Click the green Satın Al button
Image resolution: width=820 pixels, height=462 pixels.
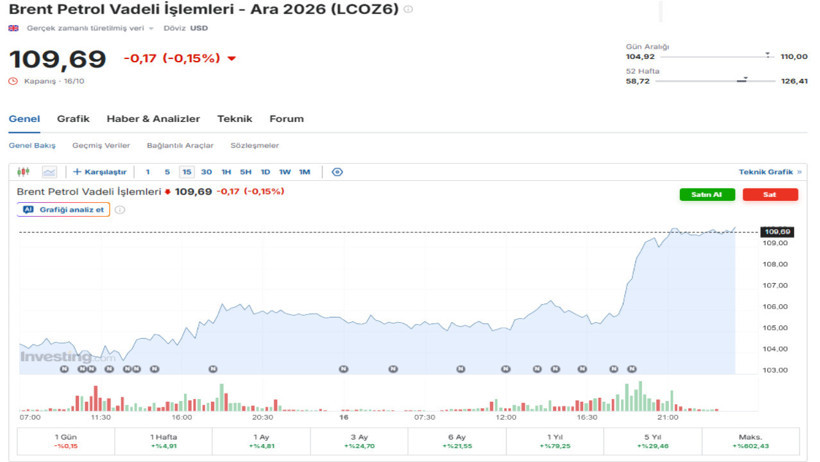pos(707,195)
